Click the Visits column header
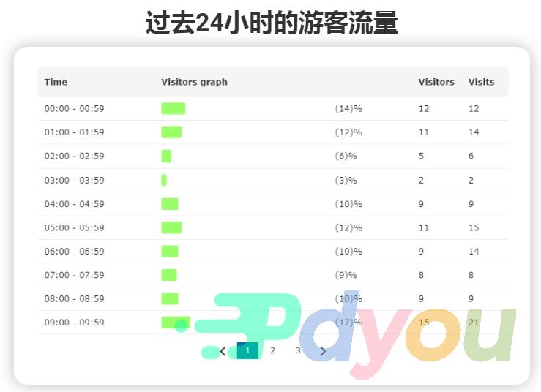The image size is (541, 392). [481, 82]
